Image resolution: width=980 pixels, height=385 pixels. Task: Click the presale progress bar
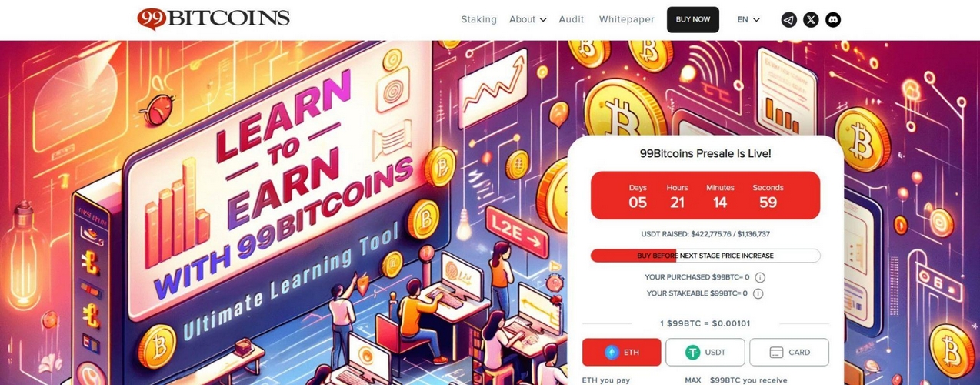pyautogui.click(x=705, y=256)
